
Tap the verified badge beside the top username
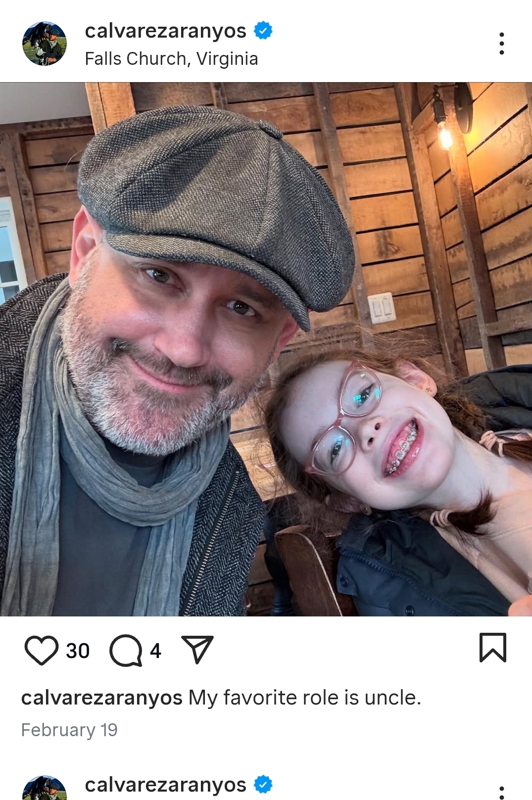click(263, 31)
